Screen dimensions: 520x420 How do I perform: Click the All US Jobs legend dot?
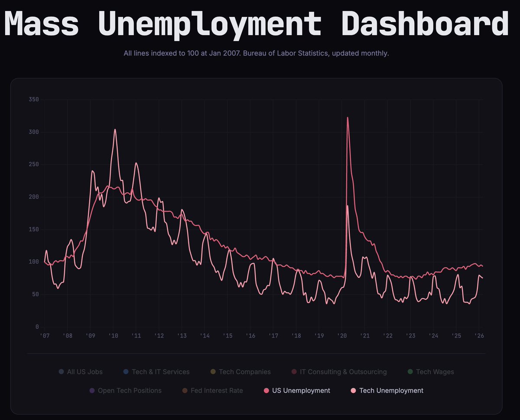coord(61,371)
